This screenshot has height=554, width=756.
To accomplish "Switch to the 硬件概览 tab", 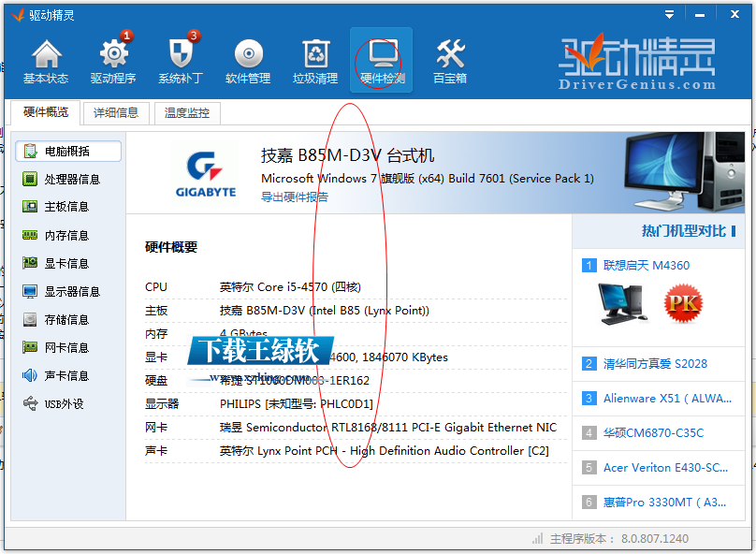I will click(46, 112).
